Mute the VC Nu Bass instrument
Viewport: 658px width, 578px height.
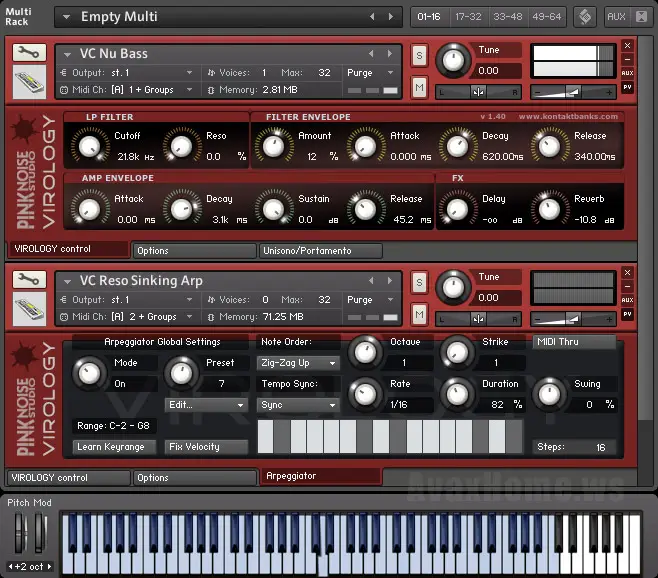coord(419,87)
